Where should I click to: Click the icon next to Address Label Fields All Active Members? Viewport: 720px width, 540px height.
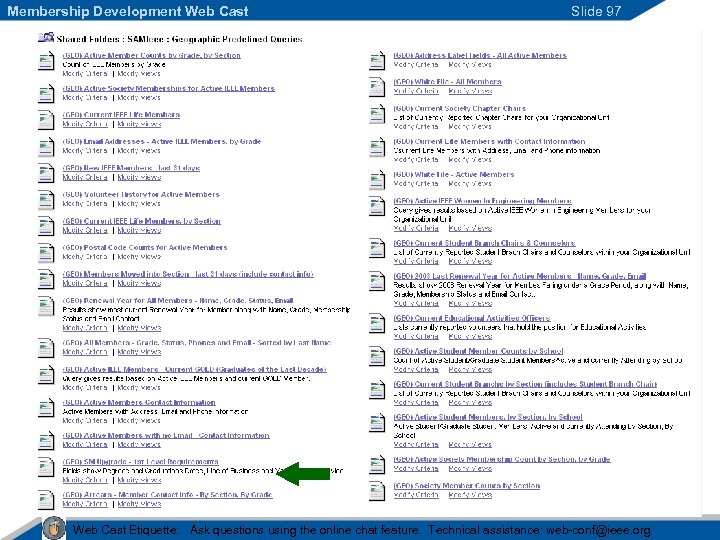pos(377,61)
